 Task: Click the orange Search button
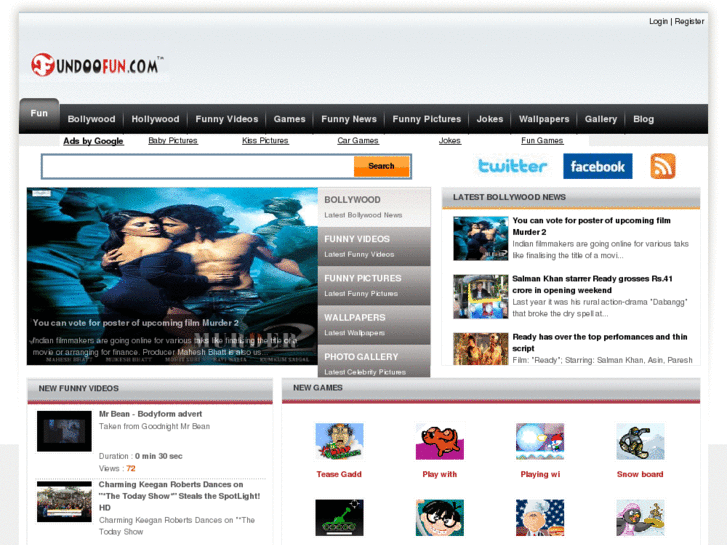pos(382,166)
